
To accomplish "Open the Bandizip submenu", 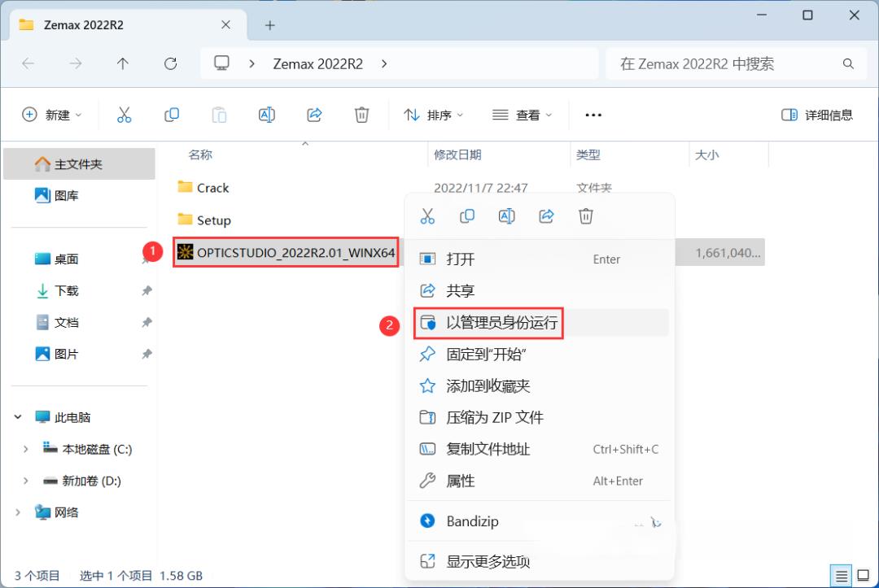I will click(541, 521).
